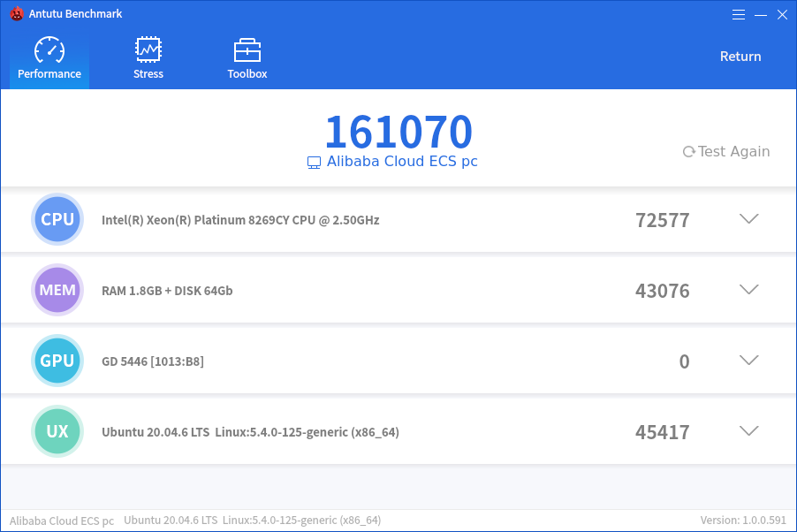Open the Performance tab

(x=49, y=59)
